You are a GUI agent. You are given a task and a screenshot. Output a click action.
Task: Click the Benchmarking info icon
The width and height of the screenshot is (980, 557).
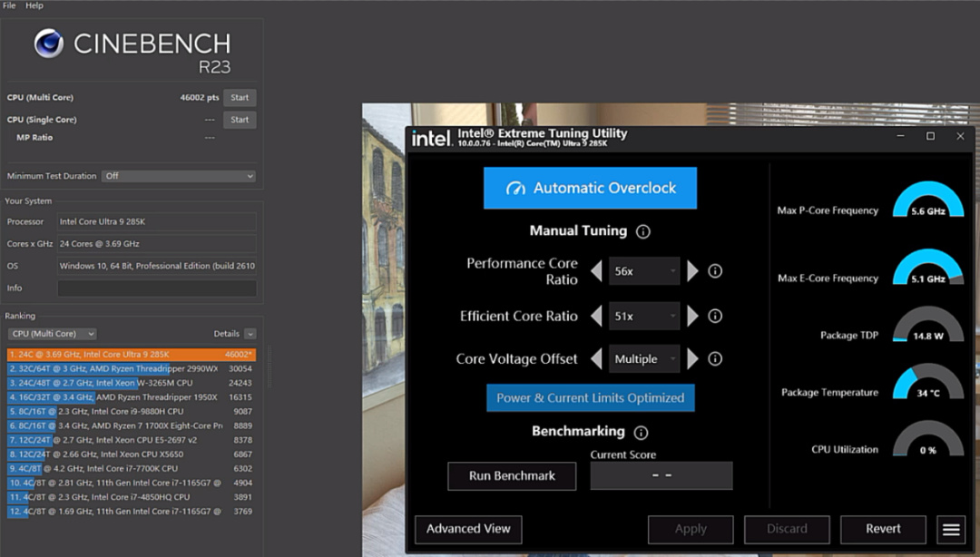coord(641,433)
